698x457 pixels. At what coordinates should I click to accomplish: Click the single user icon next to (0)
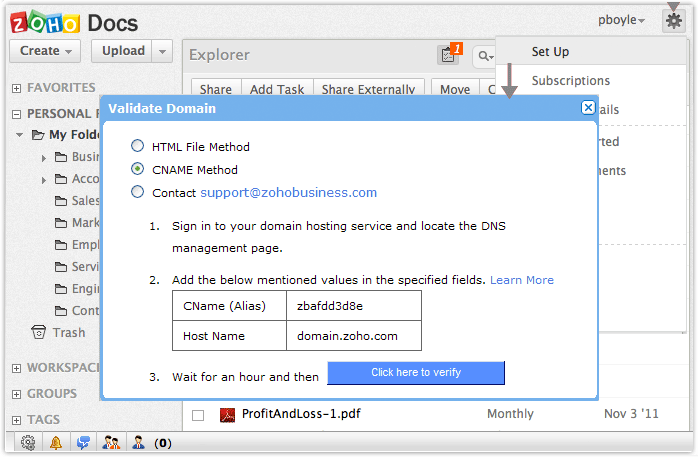coord(138,443)
